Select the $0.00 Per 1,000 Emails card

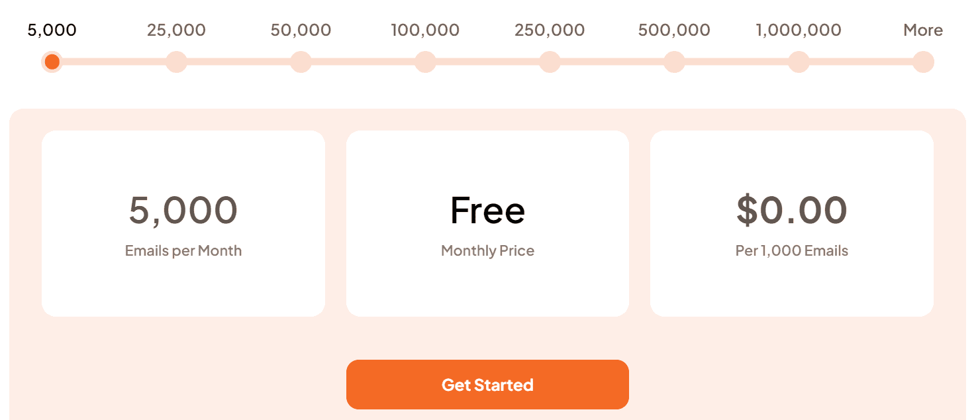click(x=791, y=223)
